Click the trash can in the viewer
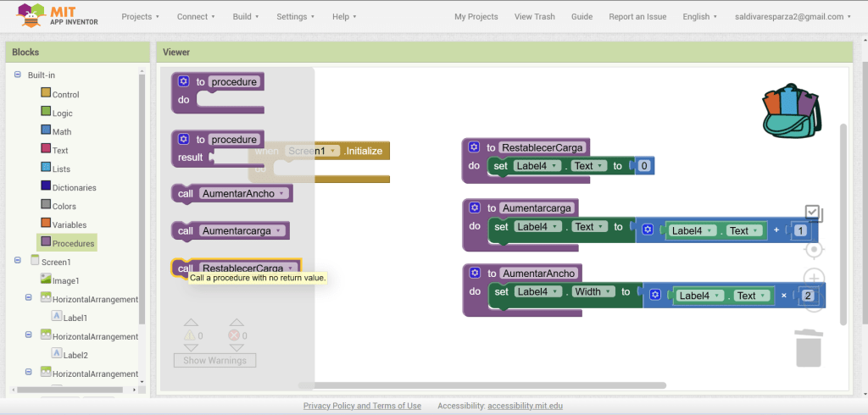868x415 pixels. (x=808, y=348)
